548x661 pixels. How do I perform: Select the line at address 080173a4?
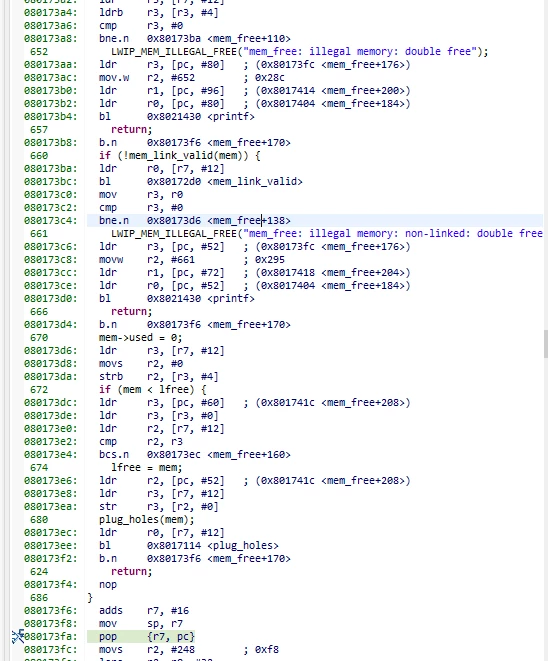pos(159,13)
